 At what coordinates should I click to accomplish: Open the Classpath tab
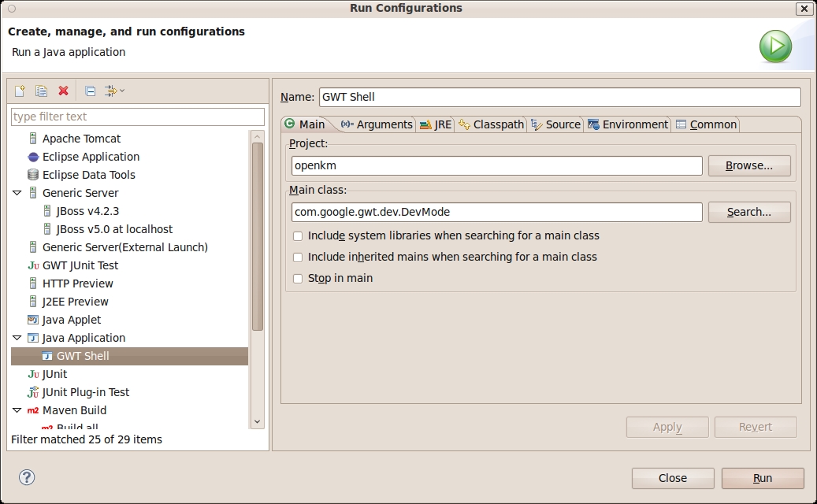492,124
